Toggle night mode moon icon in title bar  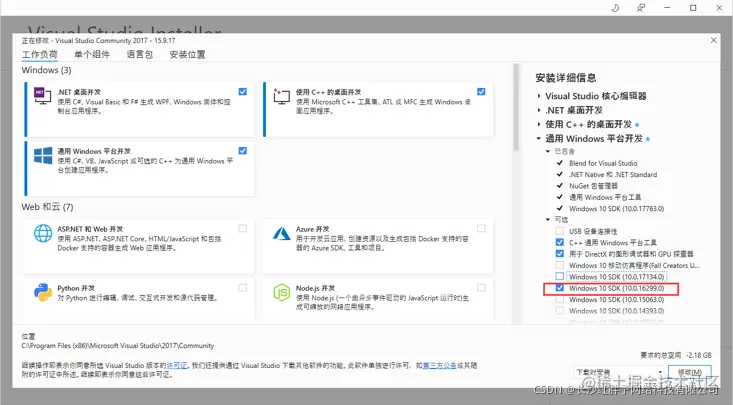pyautogui.click(x=615, y=8)
